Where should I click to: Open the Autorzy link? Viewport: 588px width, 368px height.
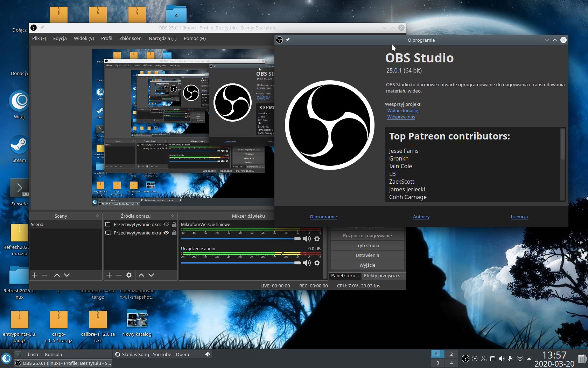pos(421,217)
